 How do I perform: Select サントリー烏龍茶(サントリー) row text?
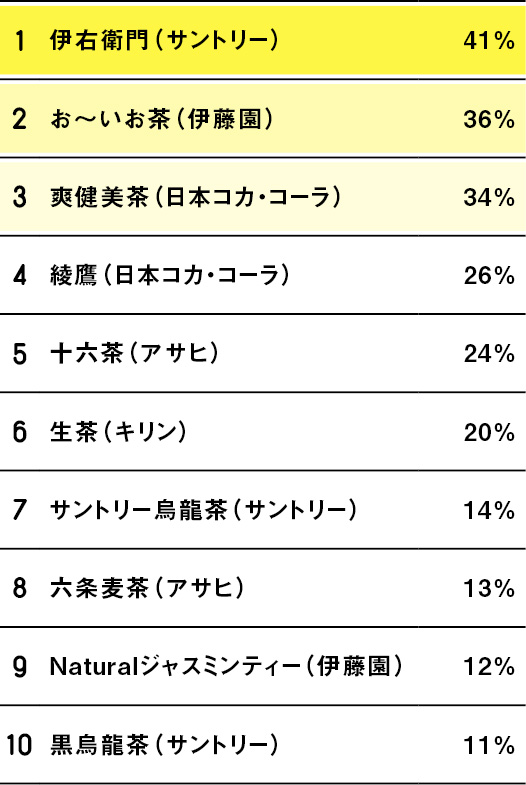point(204,510)
